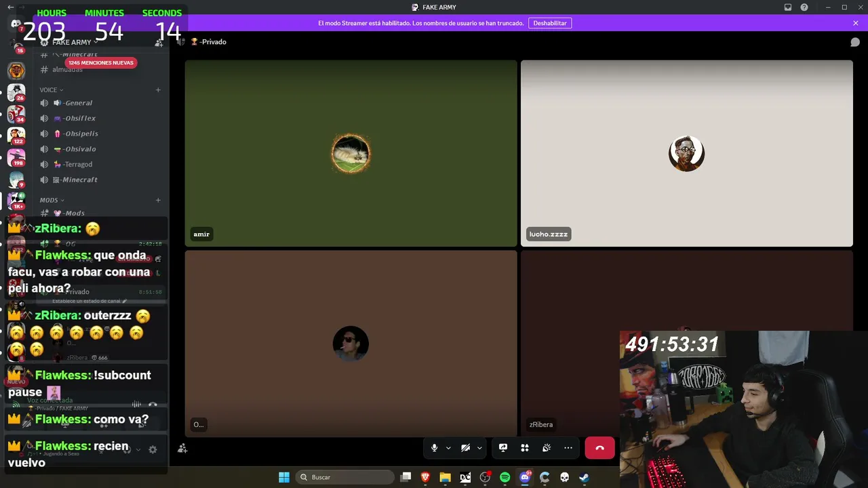
Task: Open FAKE ARMY server dropdown
Action: click(75, 42)
